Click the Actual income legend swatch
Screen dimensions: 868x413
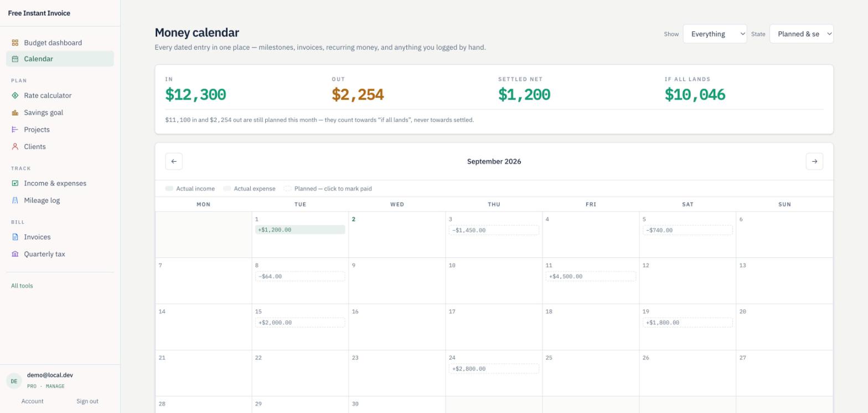[169, 189]
